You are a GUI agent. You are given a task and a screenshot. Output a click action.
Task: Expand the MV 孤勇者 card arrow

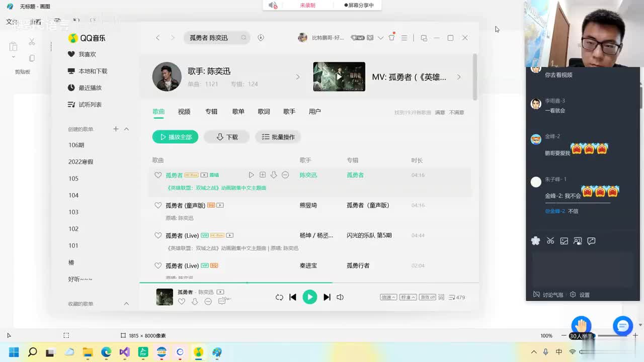[458, 77]
